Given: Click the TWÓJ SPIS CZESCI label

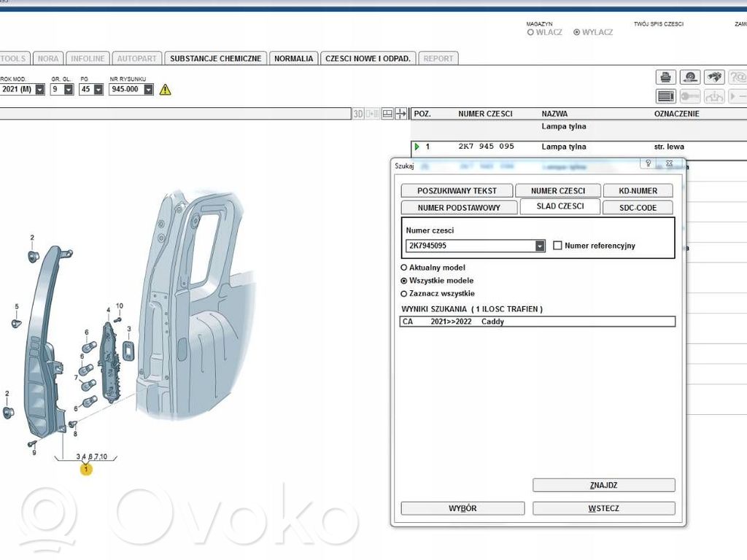Looking at the screenshot, I should [659, 24].
